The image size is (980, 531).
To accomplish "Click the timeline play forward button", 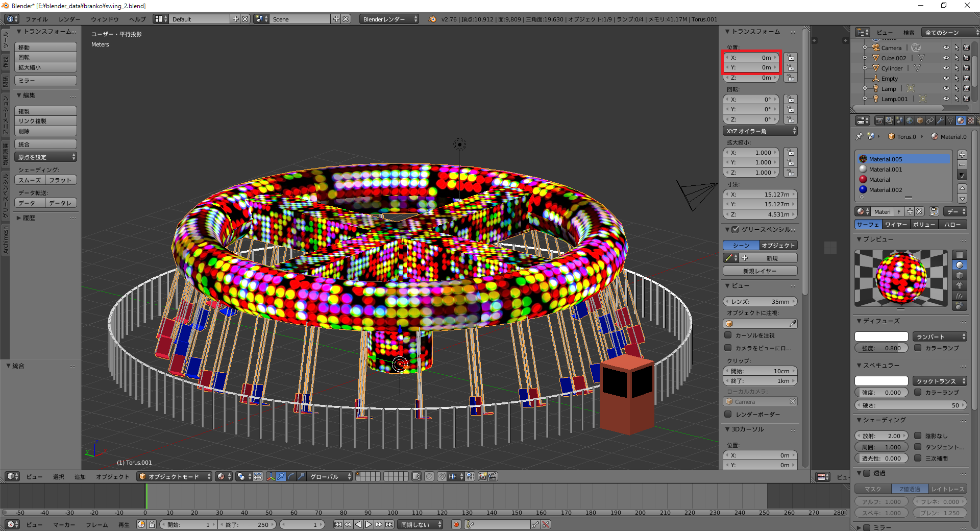I will tap(369, 524).
